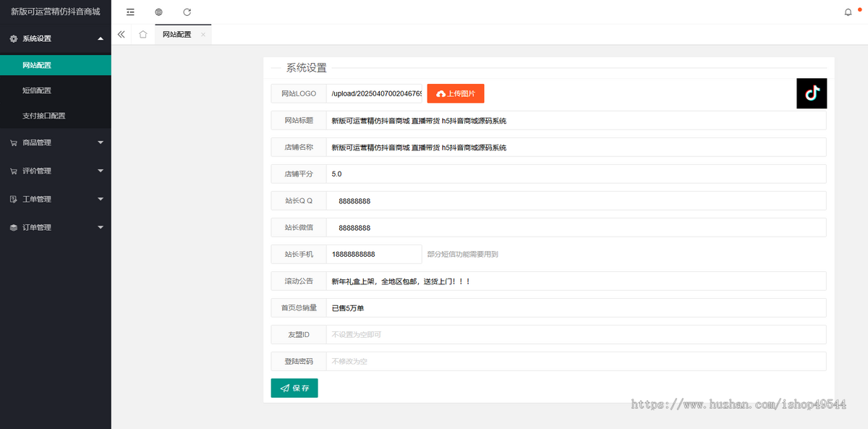Click the 网站LOGO path field
This screenshot has height=429, width=868.
(x=374, y=93)
